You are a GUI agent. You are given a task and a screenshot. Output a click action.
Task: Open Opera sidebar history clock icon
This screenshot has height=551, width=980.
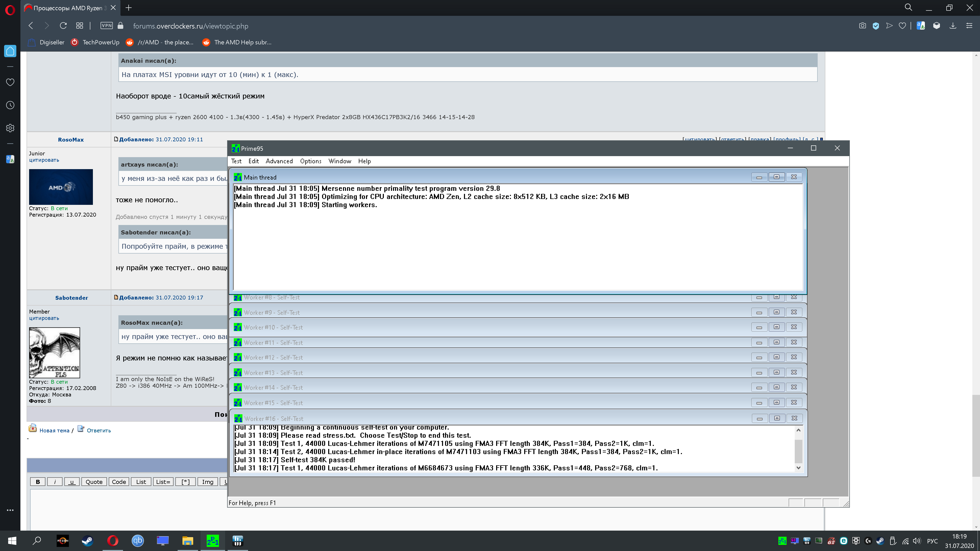[x=10, y=105]
